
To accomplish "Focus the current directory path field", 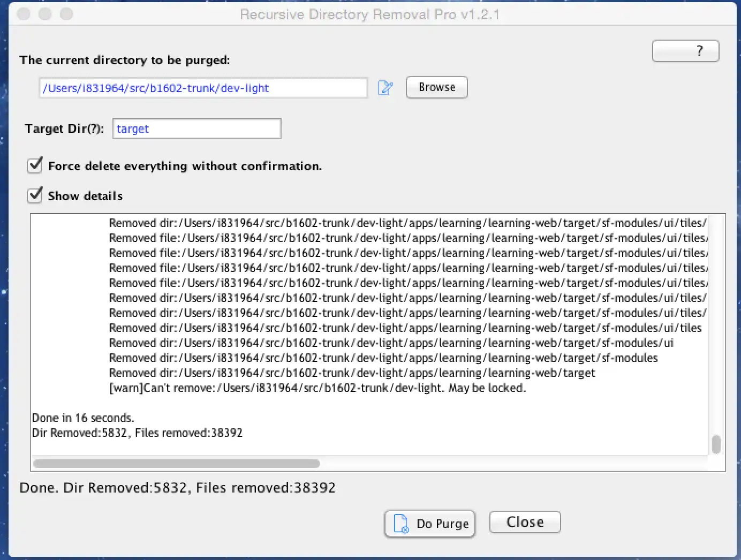I will 203,88.
